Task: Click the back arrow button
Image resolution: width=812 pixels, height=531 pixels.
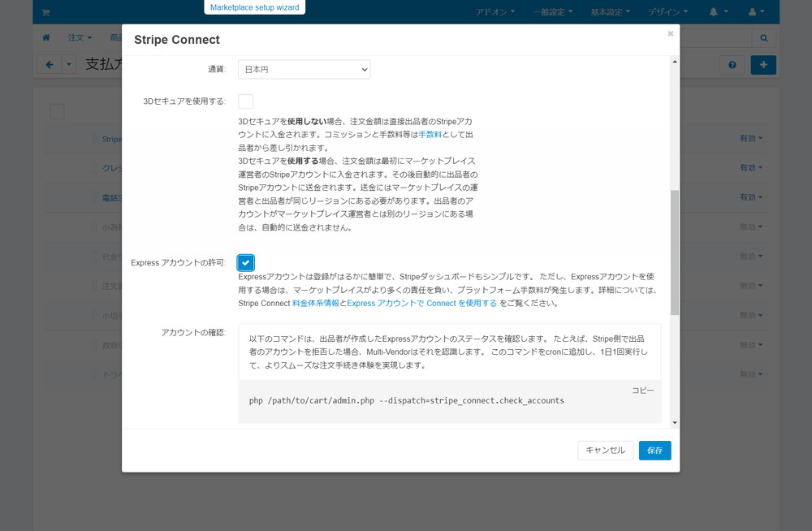Action: 50,65
